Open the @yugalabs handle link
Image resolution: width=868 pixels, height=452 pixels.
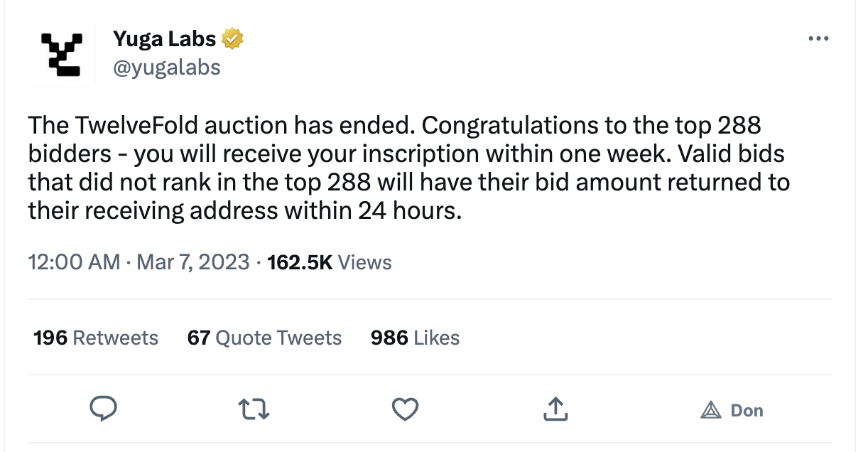tap(166, 68)
